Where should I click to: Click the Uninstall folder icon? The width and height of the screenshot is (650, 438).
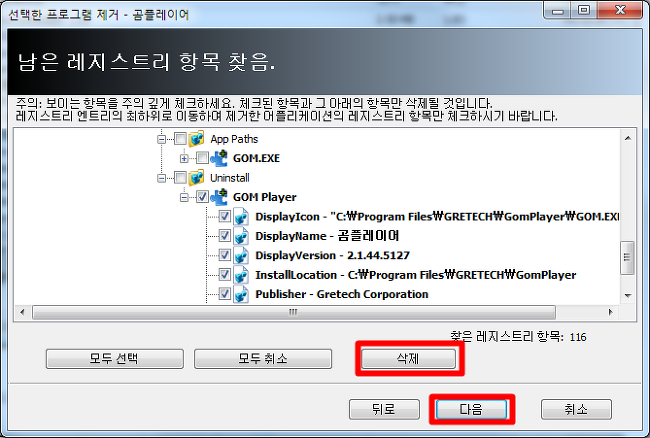click(x=196, y=178)
